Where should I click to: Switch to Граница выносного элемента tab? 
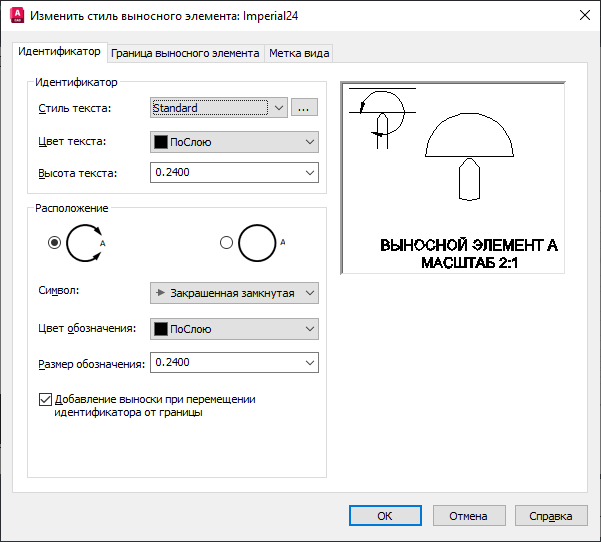pos(185,53)
